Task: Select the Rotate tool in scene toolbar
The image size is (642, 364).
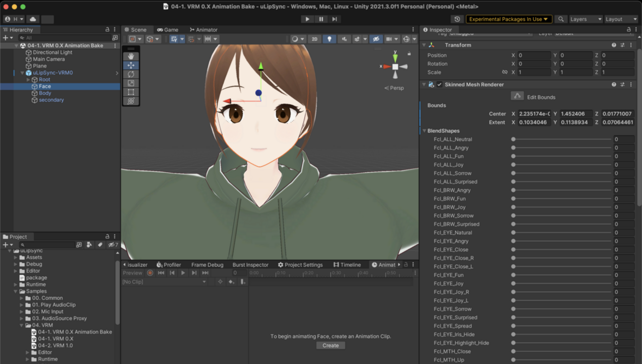Action: [x=131, y=74]
